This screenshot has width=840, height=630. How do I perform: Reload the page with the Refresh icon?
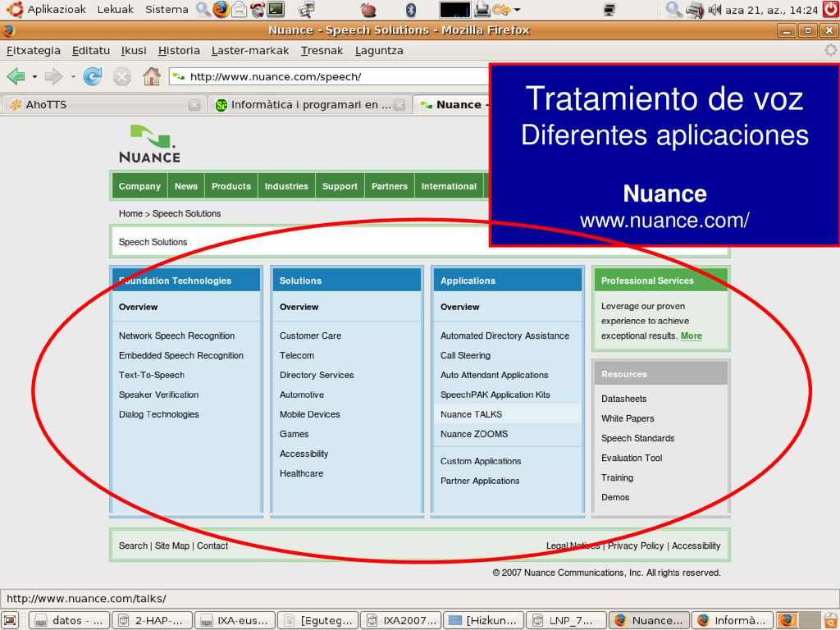[x=93, y=76]
